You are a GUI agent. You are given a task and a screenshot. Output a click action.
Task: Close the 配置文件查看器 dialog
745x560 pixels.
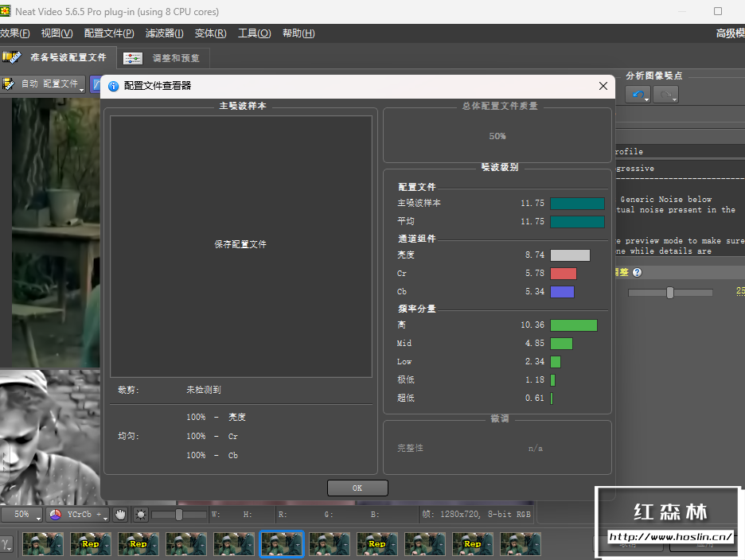(603, 86)
